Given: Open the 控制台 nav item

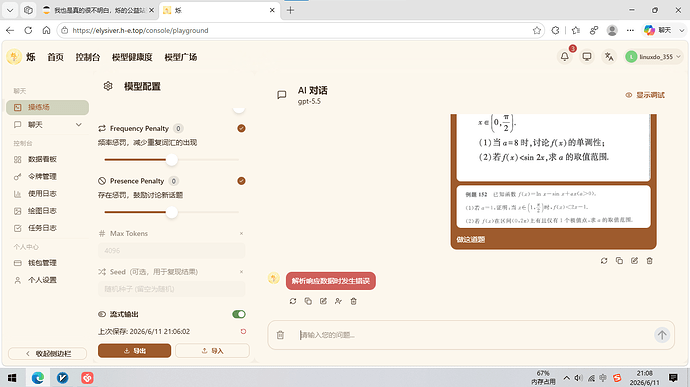Looking at the screenshot, I should pyautogui.click(x=88, y=57).
